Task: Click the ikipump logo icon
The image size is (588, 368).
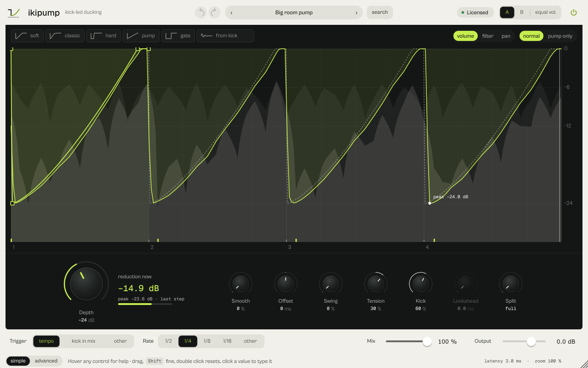Action: pyautogui.click(x=13, y=12)
